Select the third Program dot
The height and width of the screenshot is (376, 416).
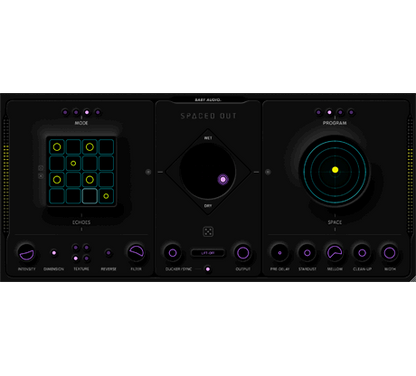tap(340, 112)
